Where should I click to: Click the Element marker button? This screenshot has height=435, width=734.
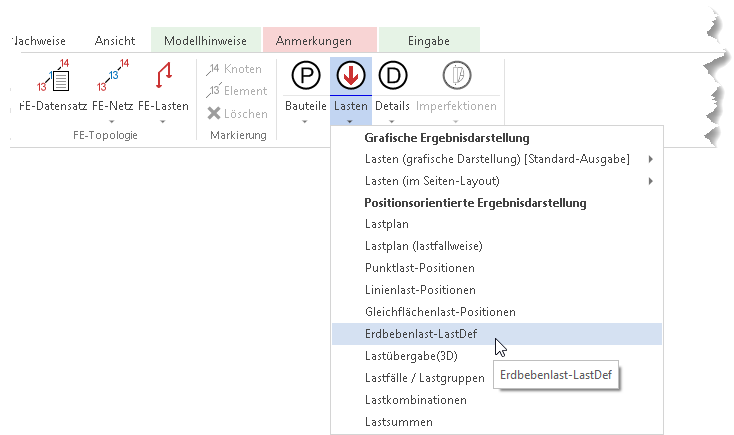click(237, 91)
